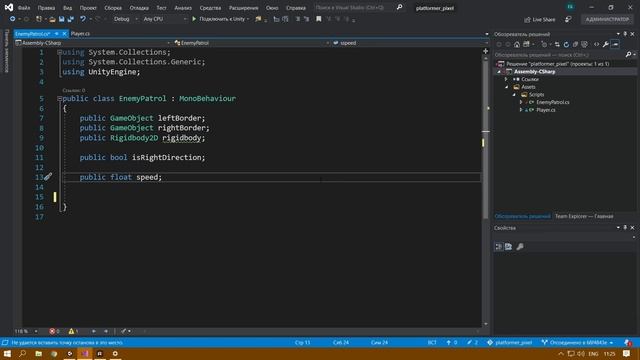This screenshot has height=360, width=640.
Task: Click Sync with Active Document icon in Solution Explorer
Action: (557, 44)
